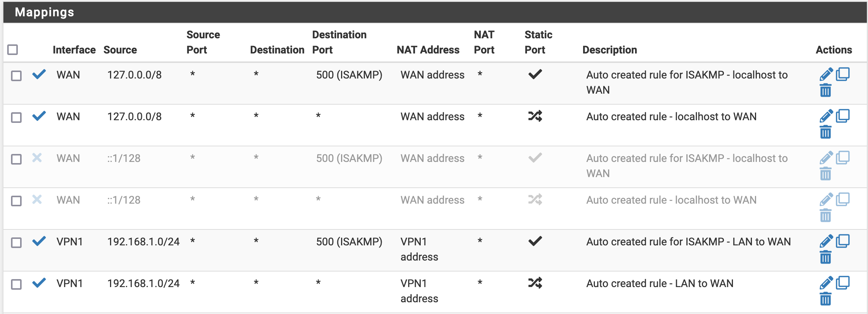Delete the last VPN1 LAN to WAN mapping
Image resolution: width=868 pixels, height=314 pixels.
[x=826, y=300]
